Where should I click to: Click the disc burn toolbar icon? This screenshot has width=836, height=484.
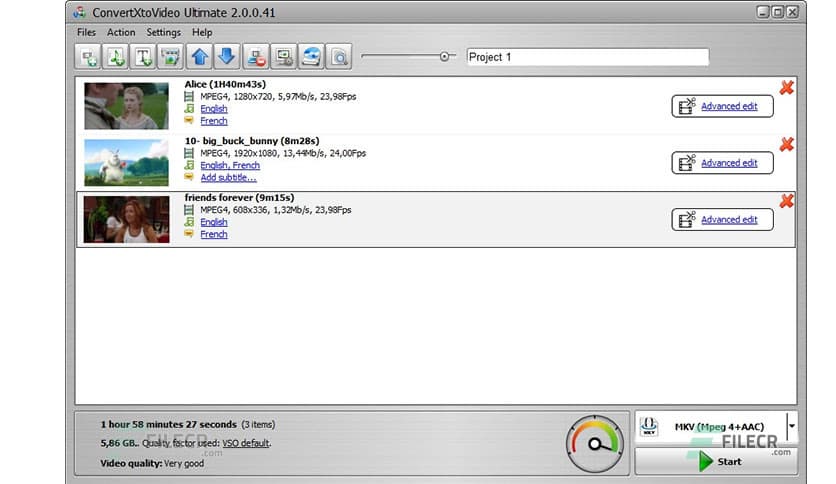point(311,57)
